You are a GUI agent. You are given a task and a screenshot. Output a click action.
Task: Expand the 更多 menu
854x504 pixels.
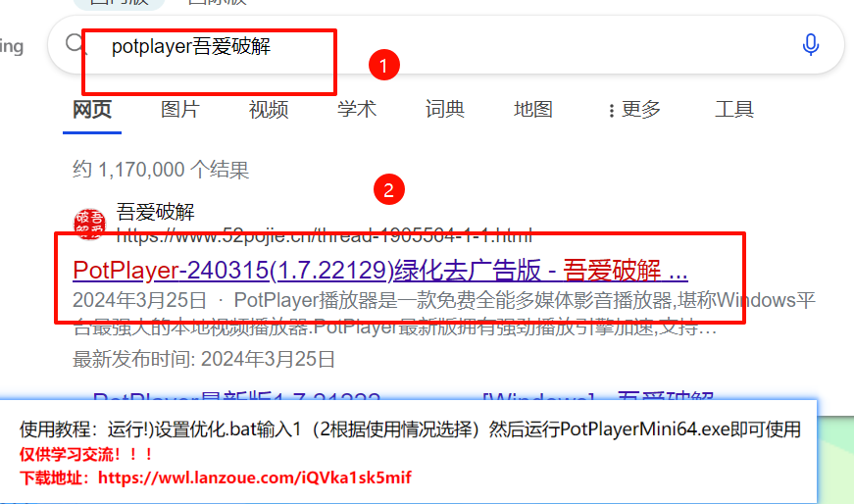click(634, 110)
